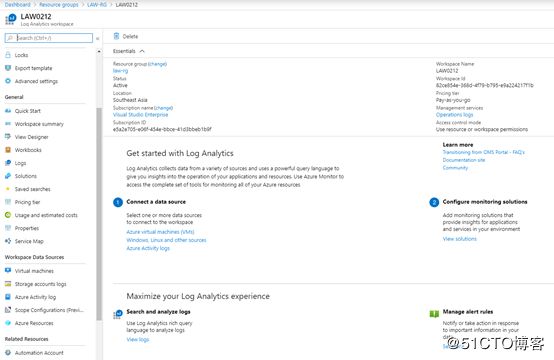Click the Export template icon
554x360 pixels.
pyautogui.click(x=8, y=68)
